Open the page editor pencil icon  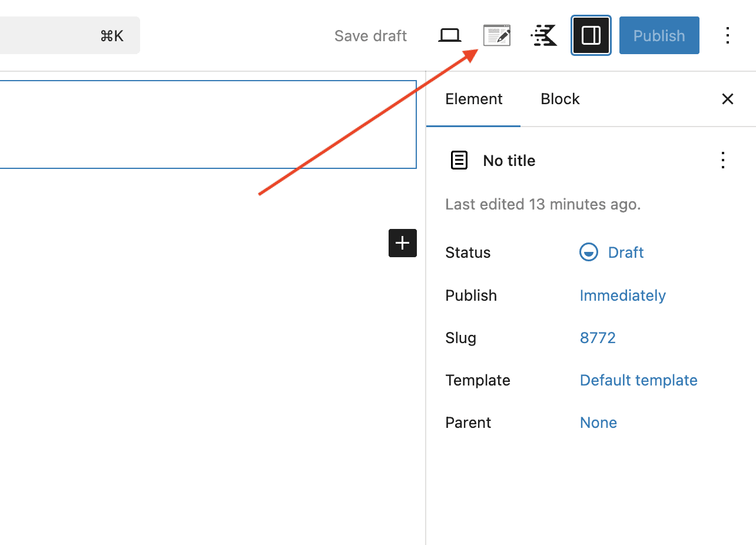click(x=496, y=36)
